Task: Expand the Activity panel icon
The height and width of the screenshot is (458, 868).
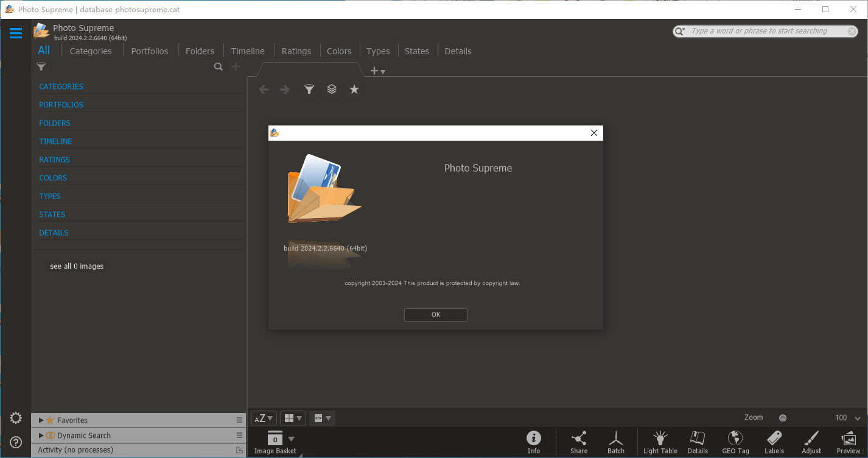Action: pos(240,450)
